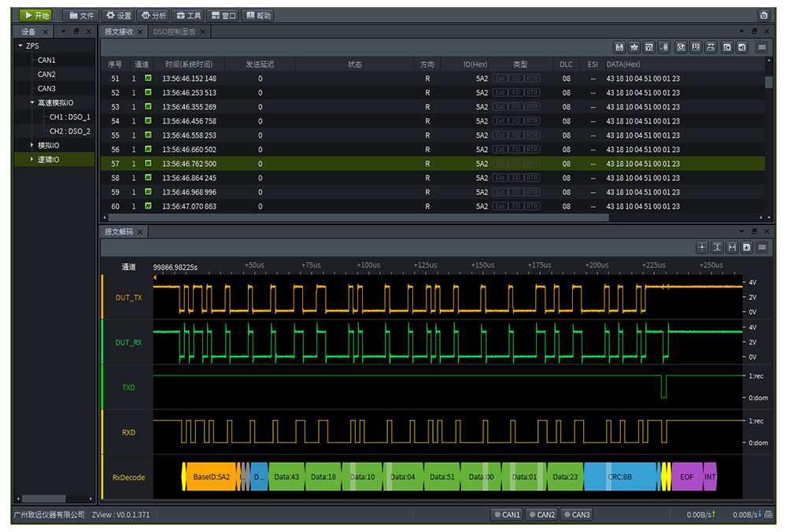
Task: Open the 帮助 menu
Action: [x=258, y=16]
